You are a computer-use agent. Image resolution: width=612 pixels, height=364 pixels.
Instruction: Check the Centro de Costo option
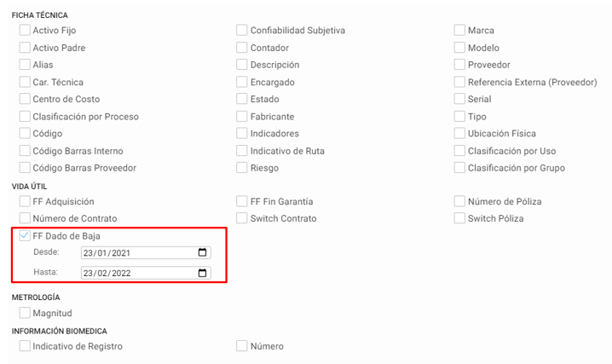(x=25, y=99)
